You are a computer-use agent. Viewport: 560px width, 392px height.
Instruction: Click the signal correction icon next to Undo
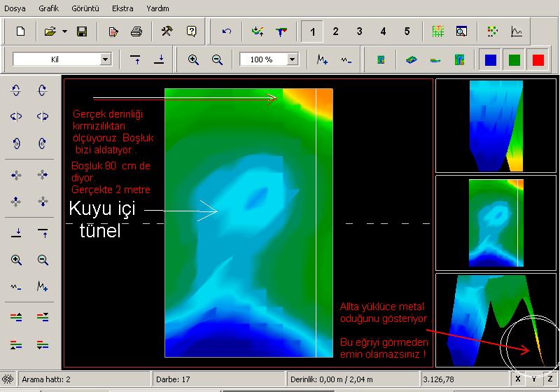coord(258,31)
